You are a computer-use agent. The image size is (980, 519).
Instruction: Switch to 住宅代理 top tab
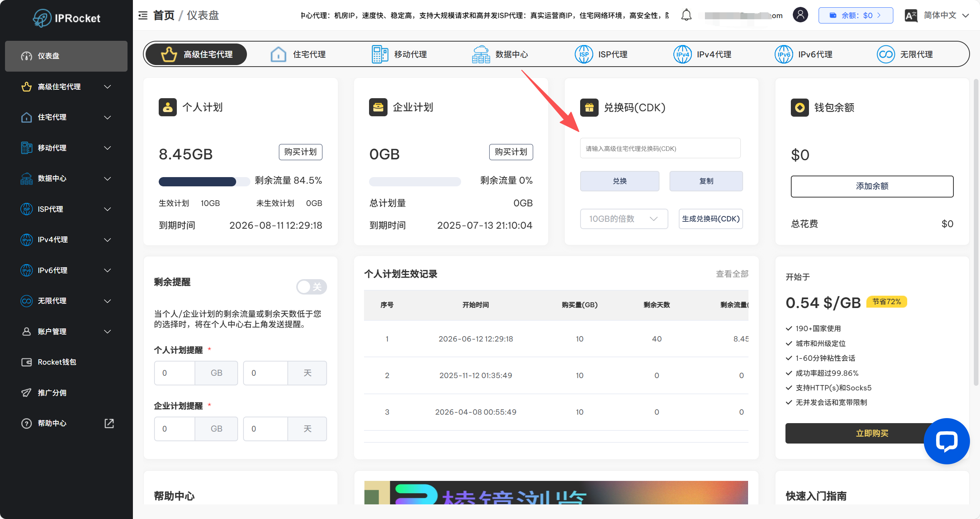(298, 54)
